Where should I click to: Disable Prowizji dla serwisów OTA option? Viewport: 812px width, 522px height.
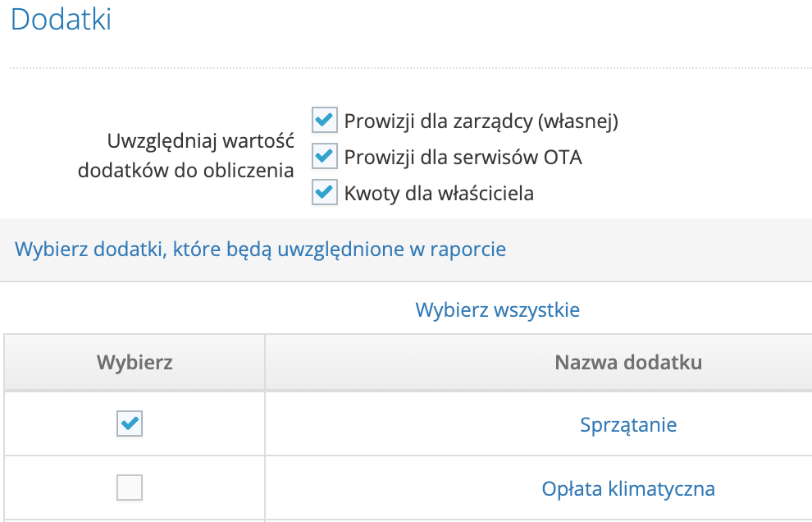tap(324, 156)
